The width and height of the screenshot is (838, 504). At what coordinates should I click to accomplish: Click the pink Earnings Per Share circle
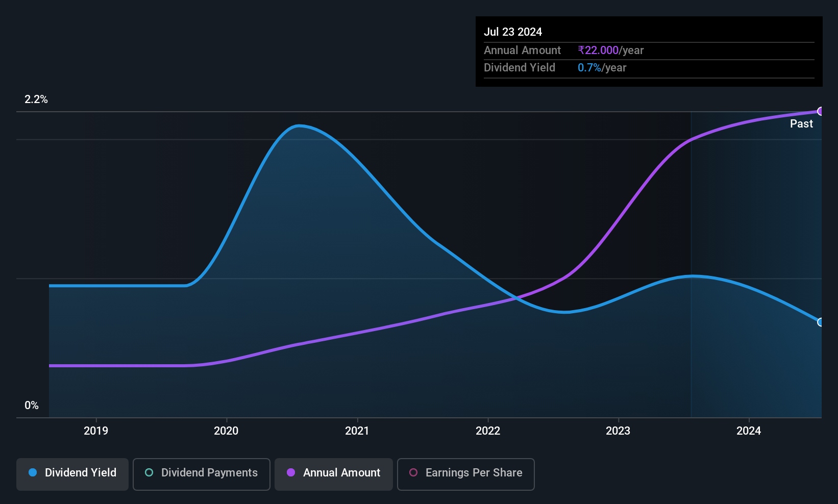click(413, 472)
